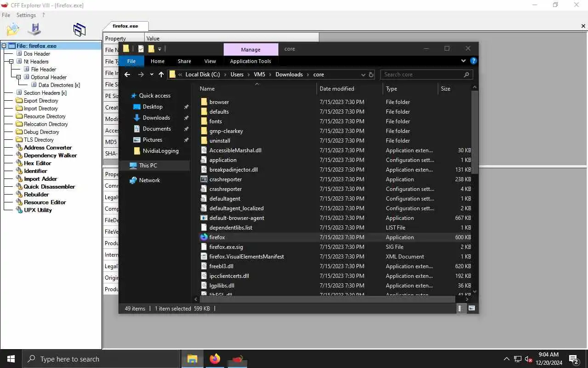Image resolution: width=588 pixels, height=368 pixels.
Task: Select the firefox application file
Action: (217, 237)
